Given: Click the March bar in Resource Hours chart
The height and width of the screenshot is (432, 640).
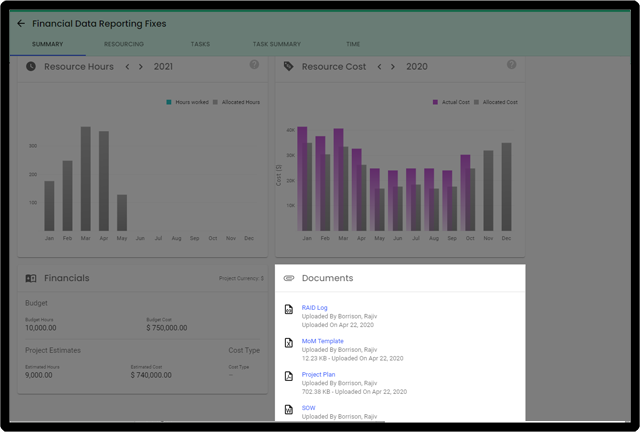Looking at the screenshot, I should click(x=86, y=179).
